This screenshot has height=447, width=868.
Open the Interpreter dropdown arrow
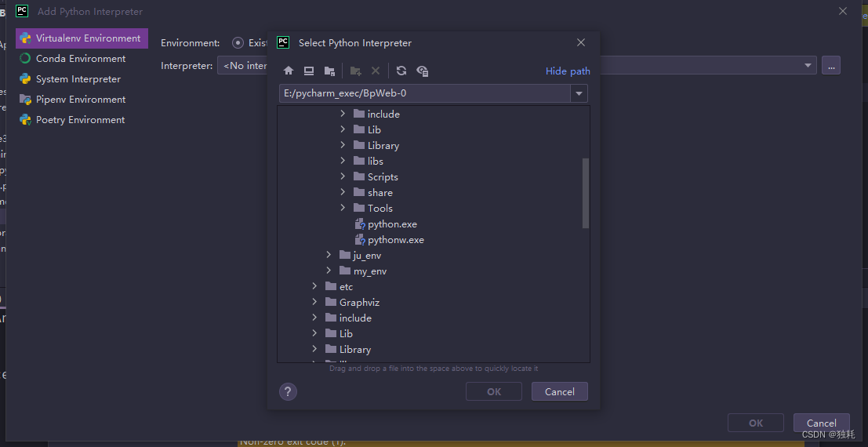point(807,65)
